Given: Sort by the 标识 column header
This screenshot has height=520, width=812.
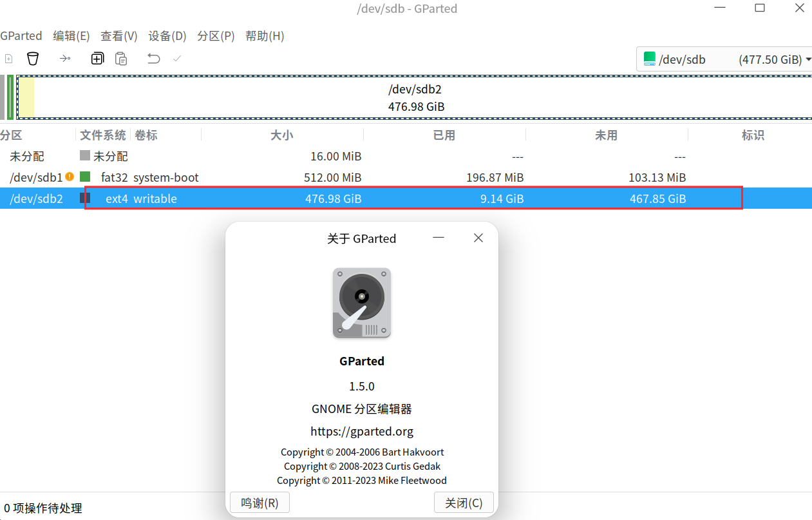Looking at the screenshot, I should point(753,135).
